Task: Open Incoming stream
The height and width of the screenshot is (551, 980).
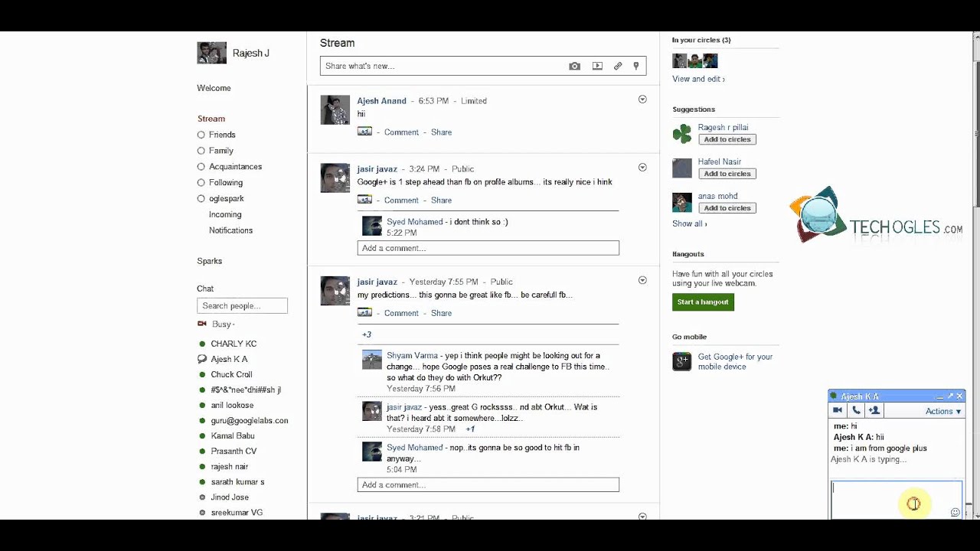Action: 225,214
